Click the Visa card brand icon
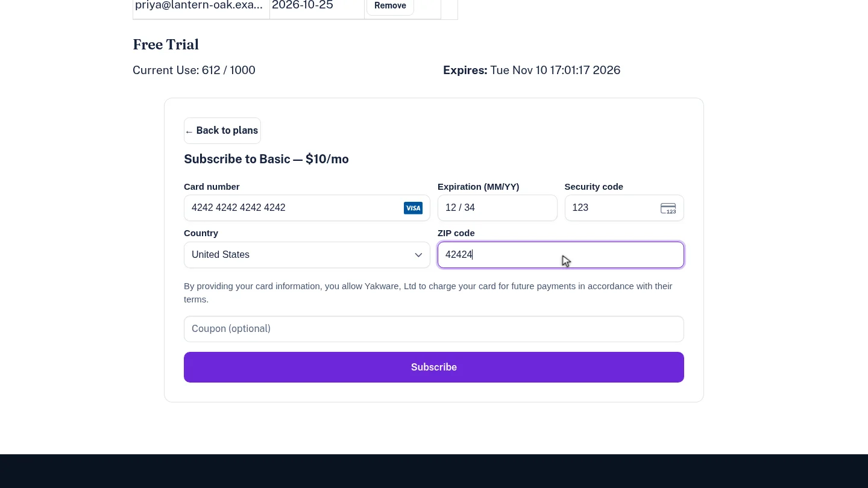The height and width of the screenshot is (488, 868). pos(413,208)
